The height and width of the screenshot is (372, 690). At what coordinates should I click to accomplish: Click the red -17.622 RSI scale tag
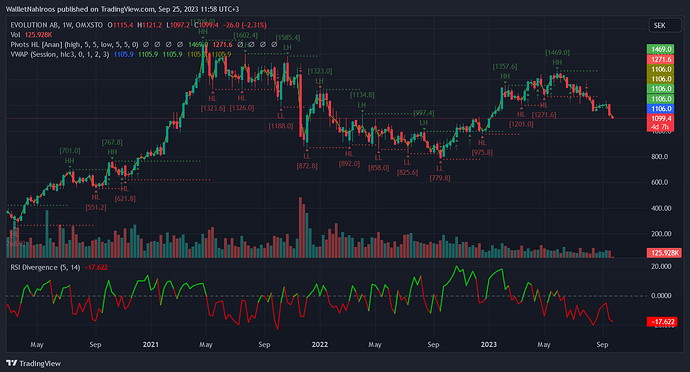(662, 322)
